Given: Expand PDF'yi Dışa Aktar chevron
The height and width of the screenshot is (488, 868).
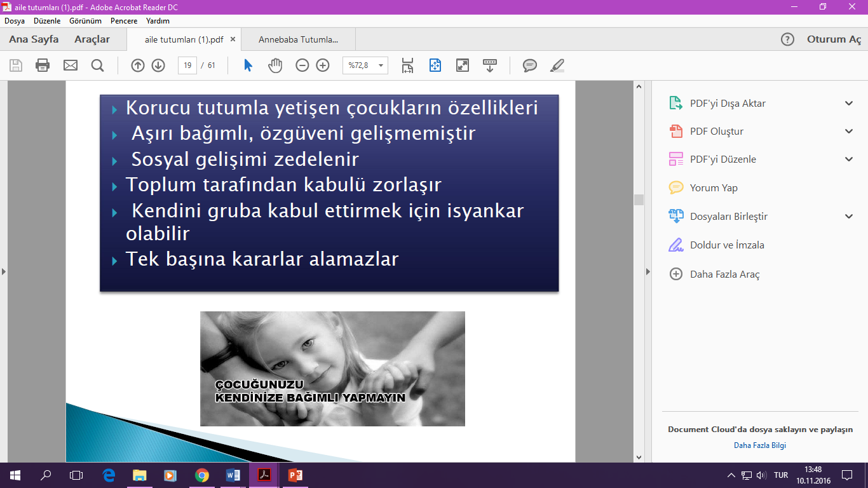Looking at the screenshot, I should click(x=849, y=104).
